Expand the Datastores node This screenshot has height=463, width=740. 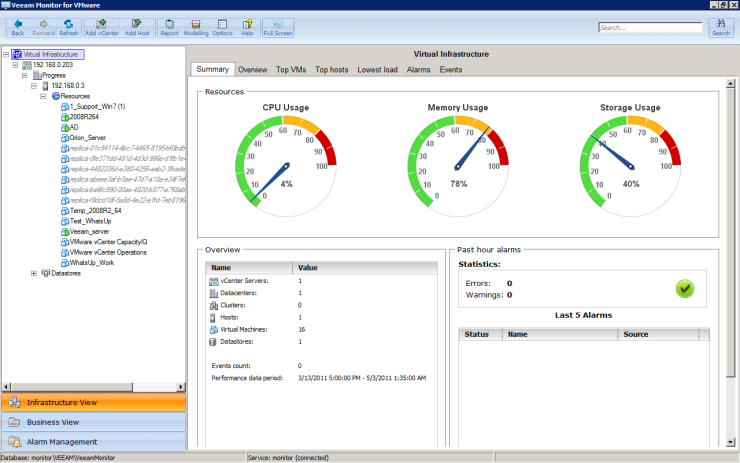click(x=34, y=273)
